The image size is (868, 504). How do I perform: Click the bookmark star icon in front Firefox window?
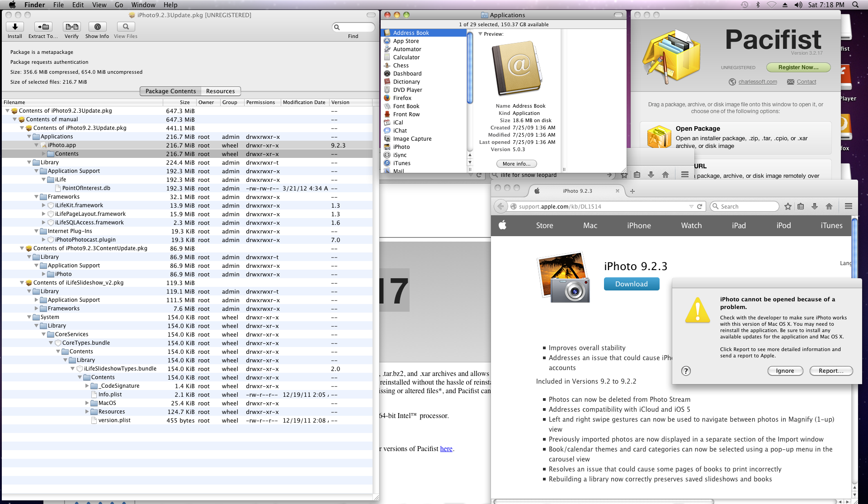[x=788, y=206]
